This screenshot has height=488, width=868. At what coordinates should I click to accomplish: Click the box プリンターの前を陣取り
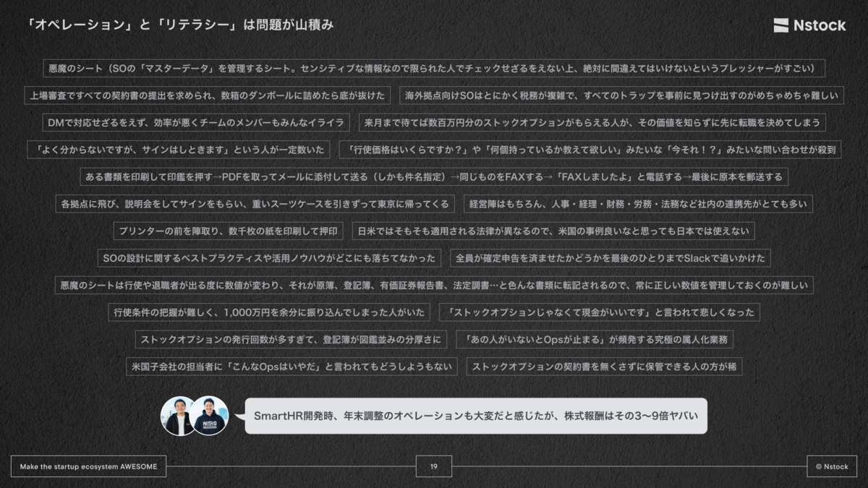coord(229,231)
